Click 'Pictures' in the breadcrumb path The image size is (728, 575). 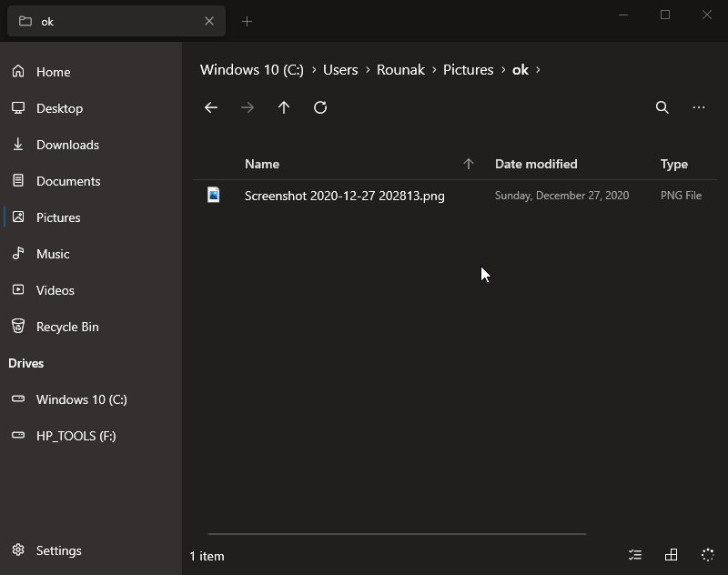(468, 70)
